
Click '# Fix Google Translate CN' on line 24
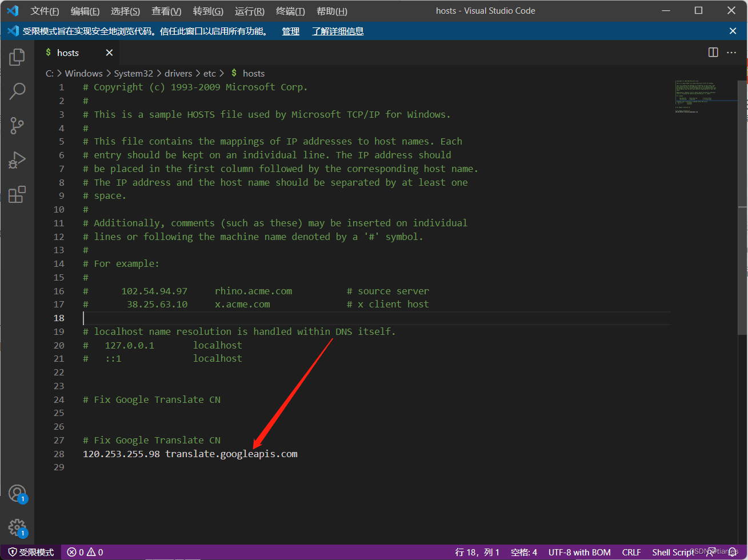(151, 399)
